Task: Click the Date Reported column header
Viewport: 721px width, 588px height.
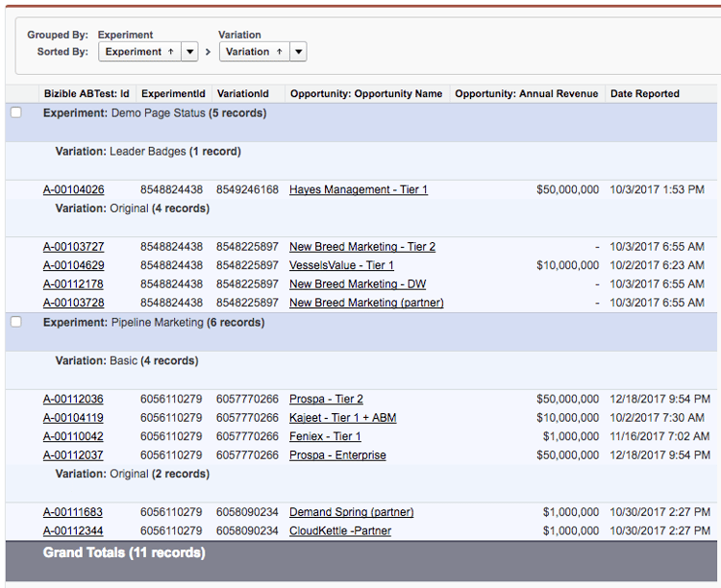Action: tap(644, 94)
